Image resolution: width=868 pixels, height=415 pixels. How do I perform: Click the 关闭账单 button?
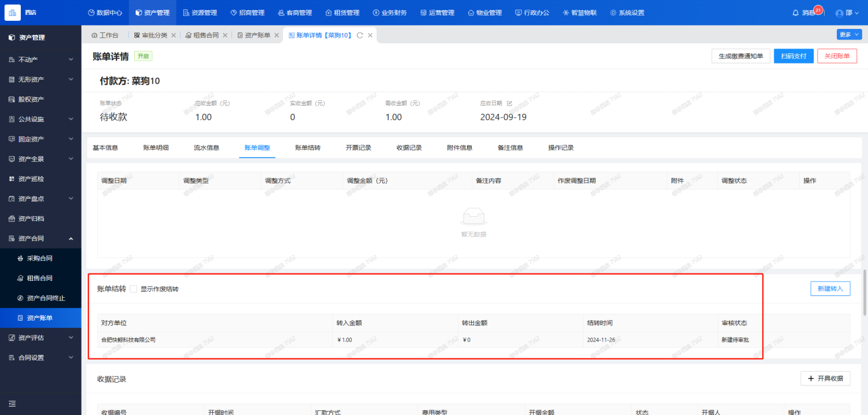point(837,56)
